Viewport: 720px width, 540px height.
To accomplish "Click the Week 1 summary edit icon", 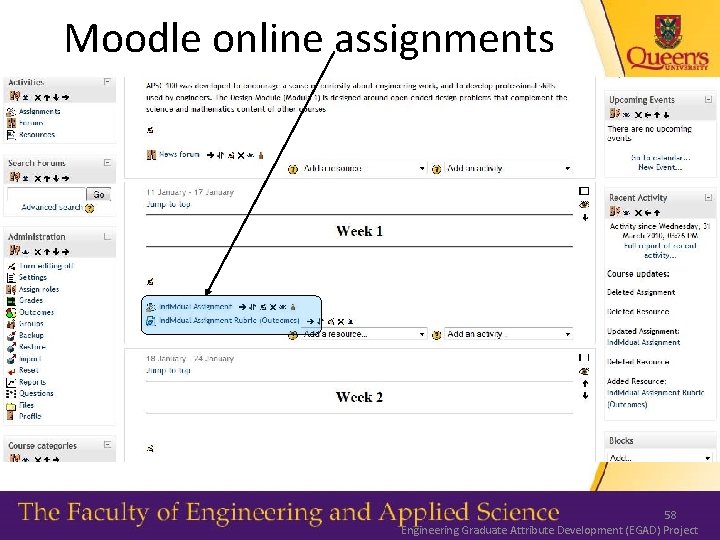I will [150, 281].
